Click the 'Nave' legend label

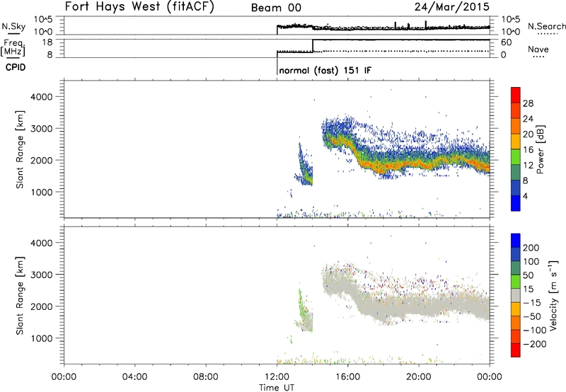[x=538, y=49]
